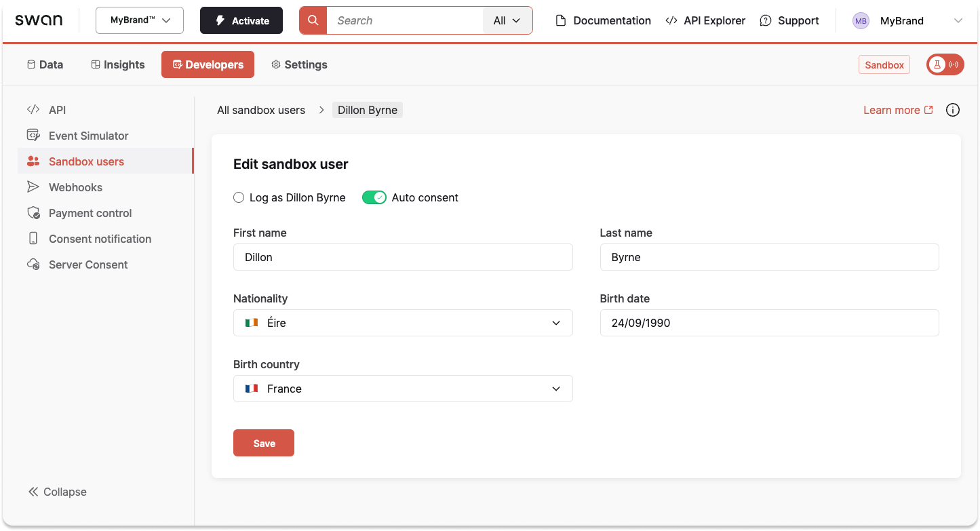This screenshot has height=531, width=980.
Task: Switch to the Insights tab
Action: (x=117, y=64)
